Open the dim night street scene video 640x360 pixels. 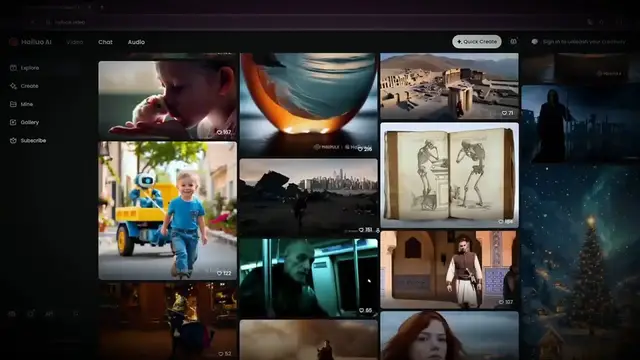[x=167, y=321]
